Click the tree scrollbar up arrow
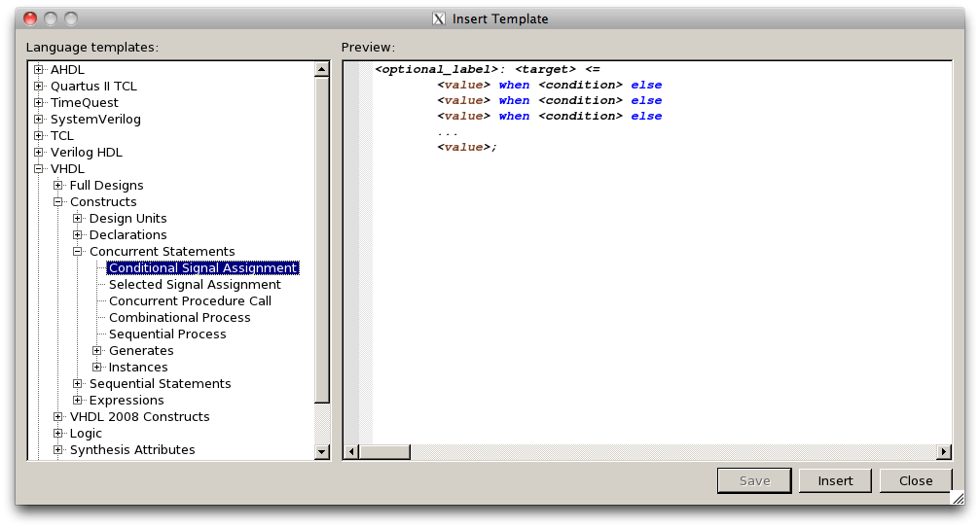Image resolution: width=980 pixels, height=528 pixels. [x=322, y=69]
